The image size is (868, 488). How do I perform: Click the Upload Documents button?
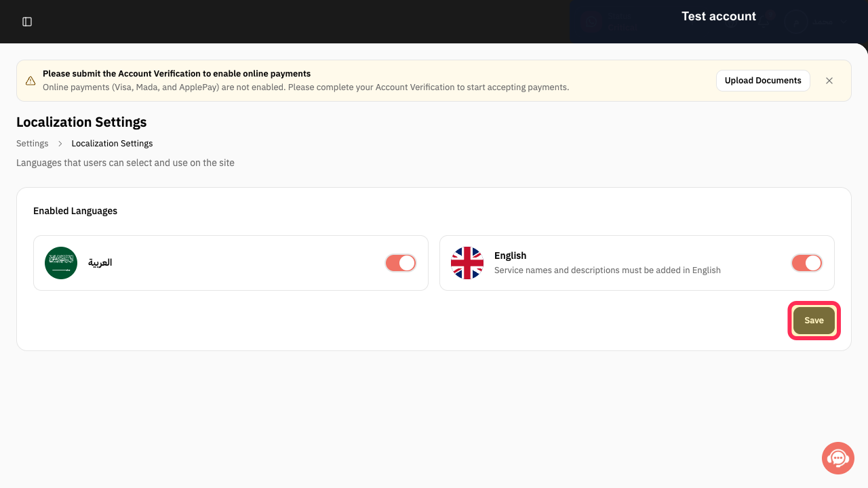click(763, 81)
